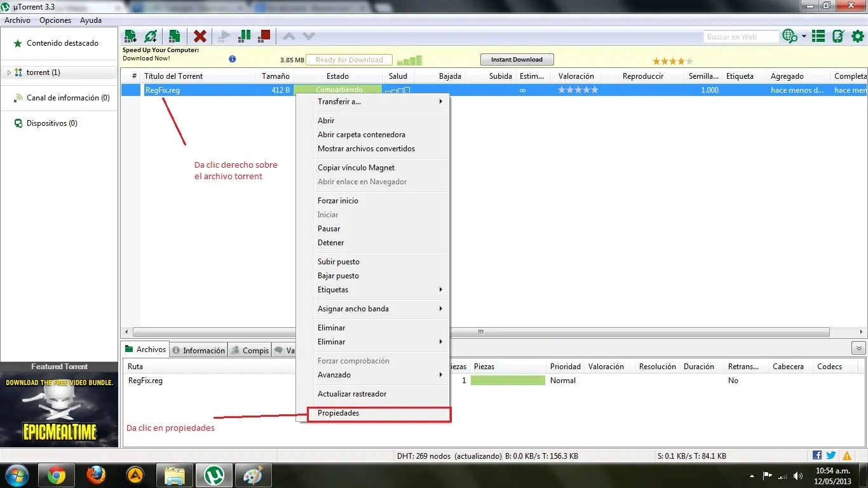Remove the torrent with the red X icon
Viewport: 868px width, 488px height.
(200, 36)
